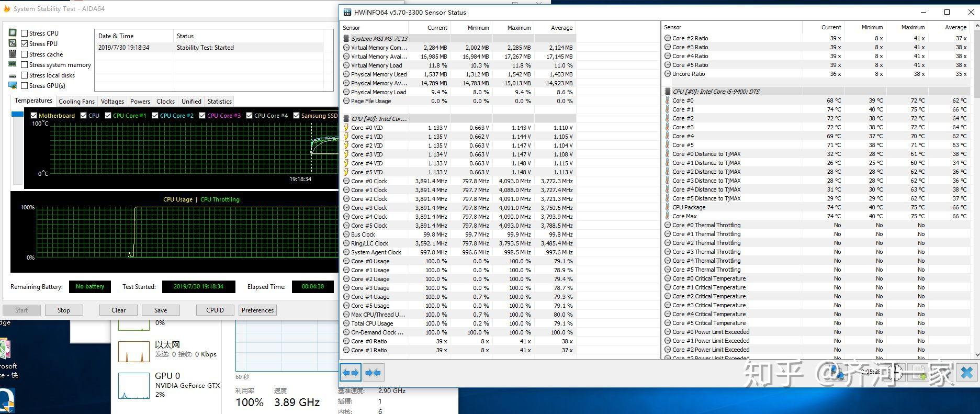Click thermometer icon of CPU Package row
The width and height of the screenshot is (980, 414).
(668, 207)
